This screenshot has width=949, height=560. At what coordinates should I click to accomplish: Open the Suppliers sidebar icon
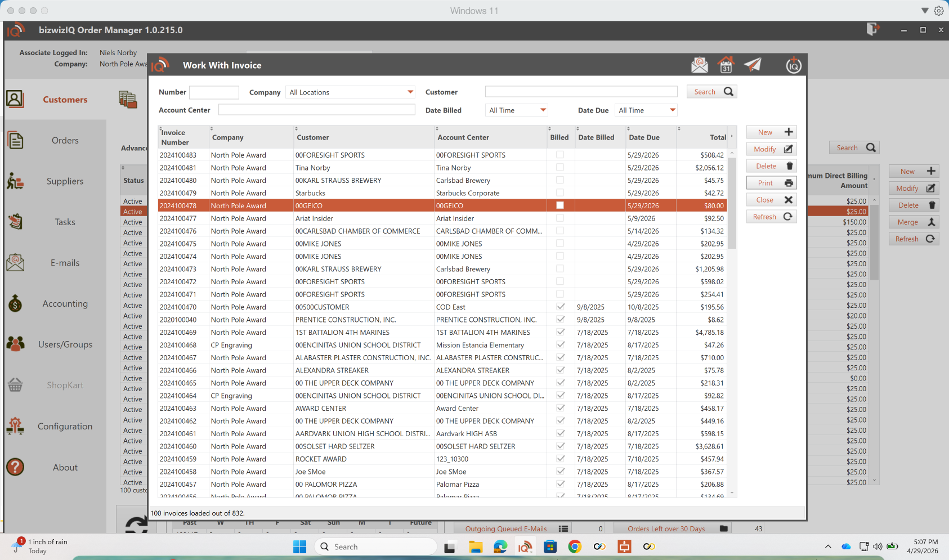15,181
